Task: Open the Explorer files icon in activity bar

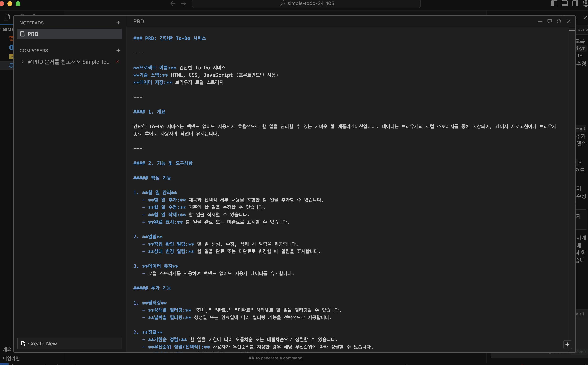Action: (x=7, y=17)
